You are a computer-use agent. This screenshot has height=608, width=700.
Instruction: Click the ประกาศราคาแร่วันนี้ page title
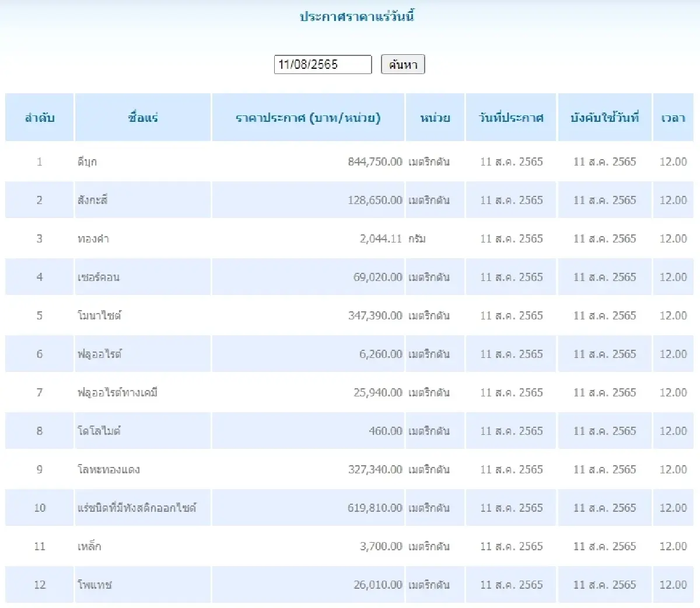[x=357, y=16]
